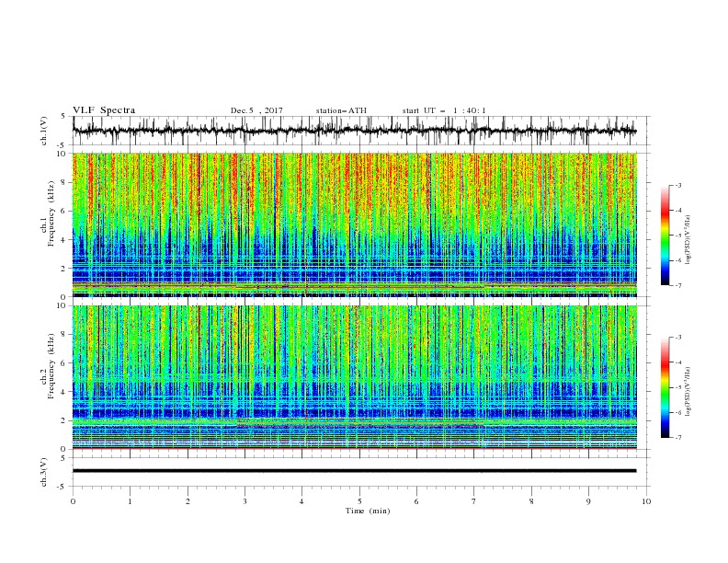Click the ch.1 spectrogram color bar
Viewport: 728px width, 563px height.
pos(665,236)
